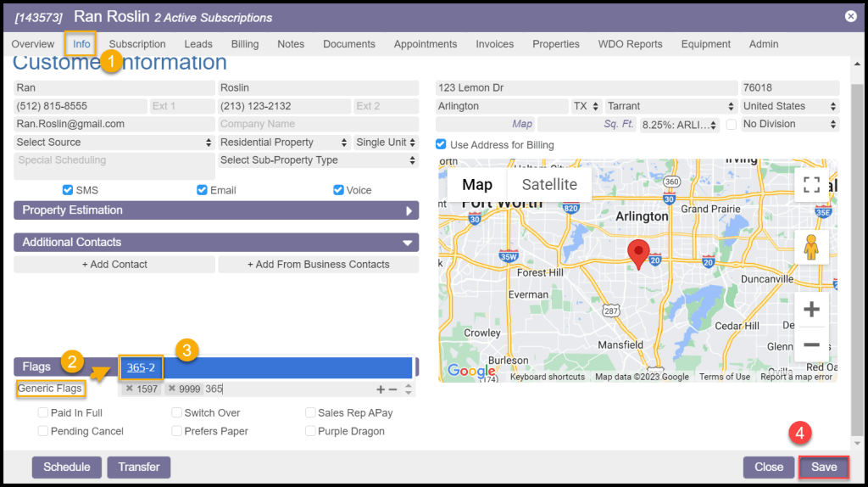
Task: Click the map fullscreen toggle icon
Action: coord(811,185)
